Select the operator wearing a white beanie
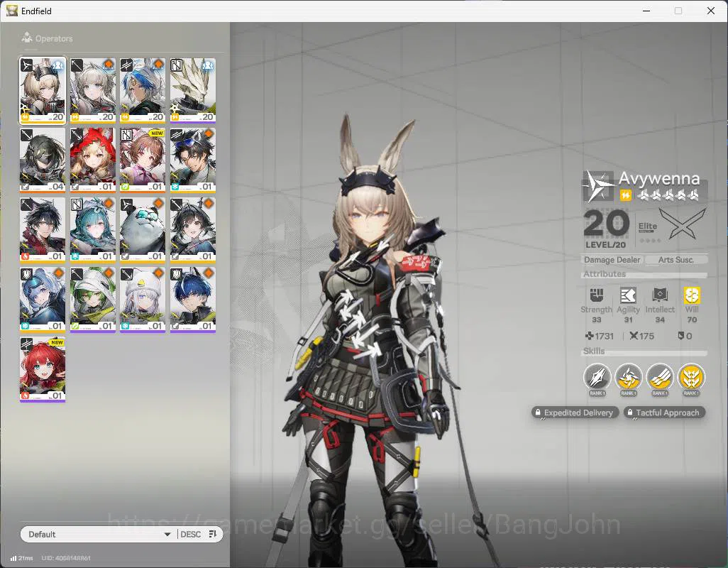Image resolution: width=728 pixels, height=568 pixels. pyautogui.click(x=143, y=300)
